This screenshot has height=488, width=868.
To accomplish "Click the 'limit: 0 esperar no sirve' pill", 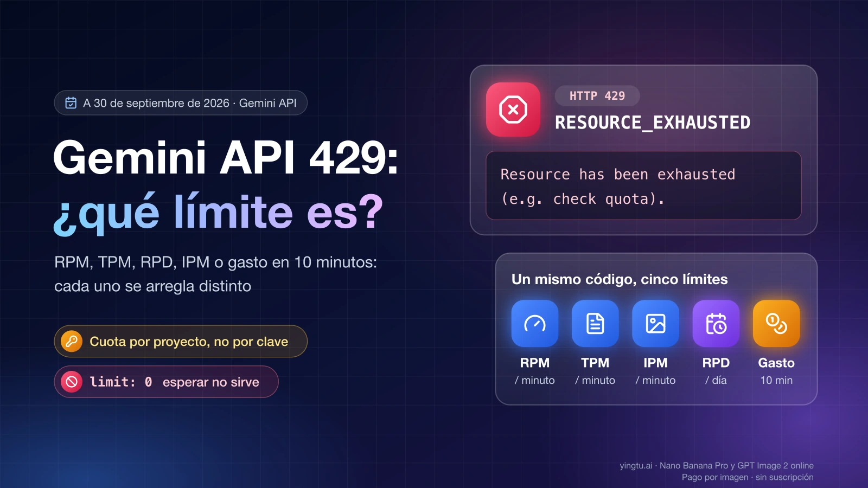I will click(166, 382).
